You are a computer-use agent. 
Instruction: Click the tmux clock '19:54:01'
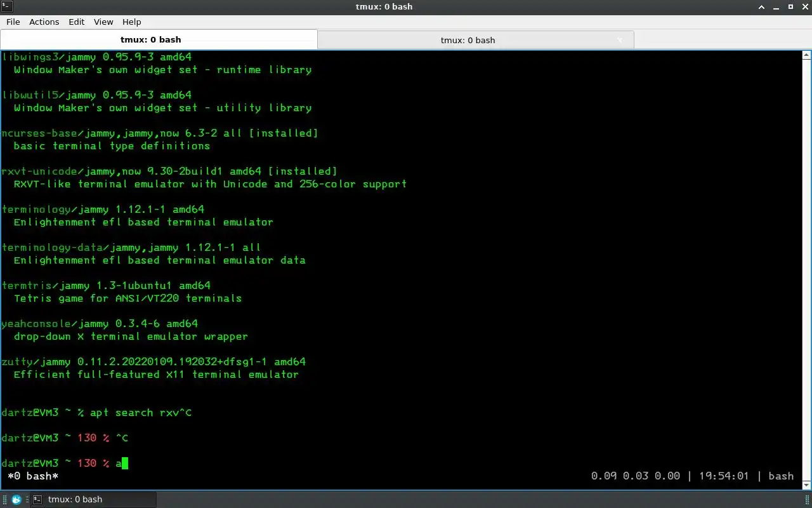coord(724,476)
